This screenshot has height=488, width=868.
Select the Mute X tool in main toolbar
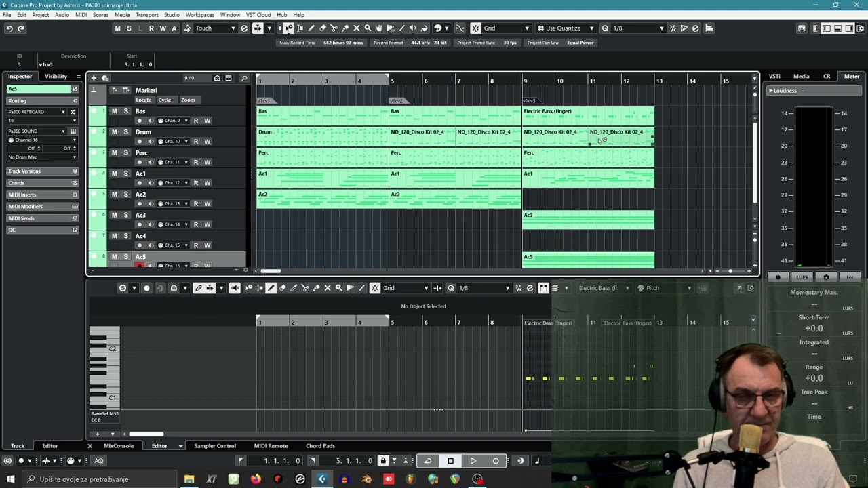coord(357,28)
